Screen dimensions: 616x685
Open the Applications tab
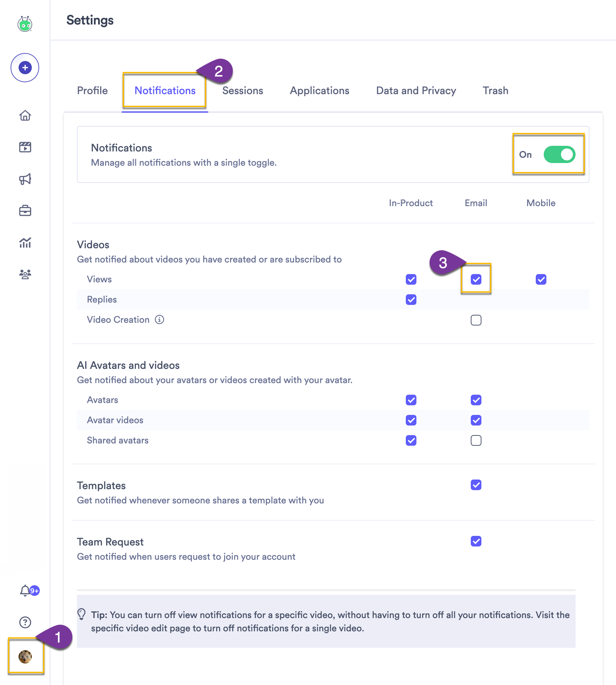tap(319, 91)
